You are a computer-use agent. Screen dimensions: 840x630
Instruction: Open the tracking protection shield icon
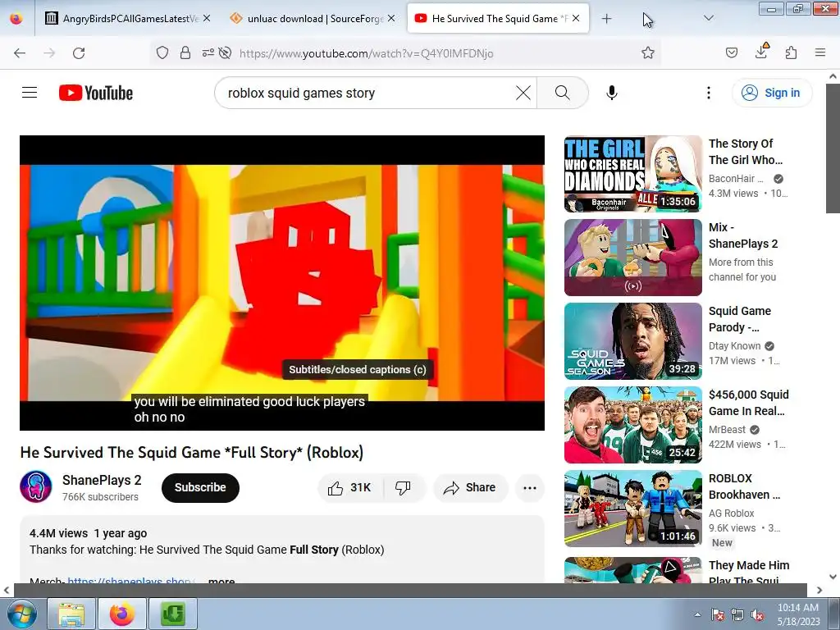tap(162, 52)
